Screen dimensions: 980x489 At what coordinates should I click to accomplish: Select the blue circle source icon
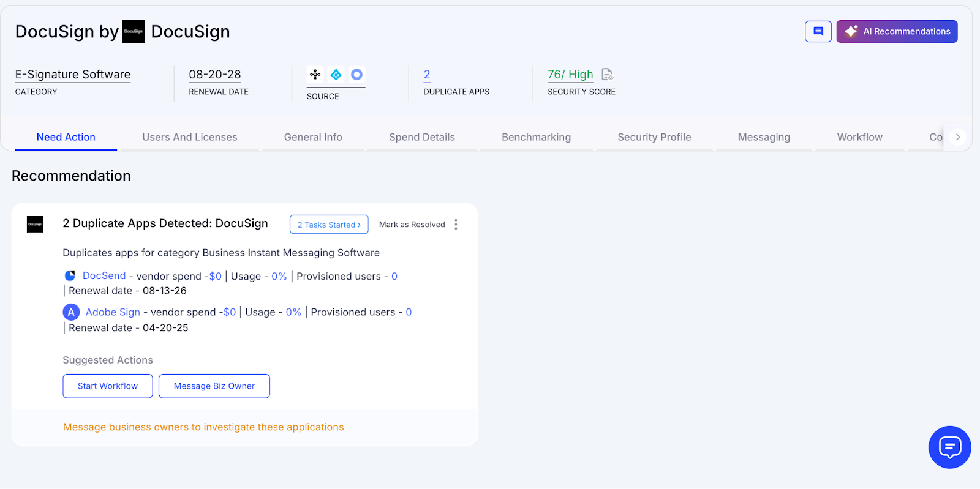point(356,75)
